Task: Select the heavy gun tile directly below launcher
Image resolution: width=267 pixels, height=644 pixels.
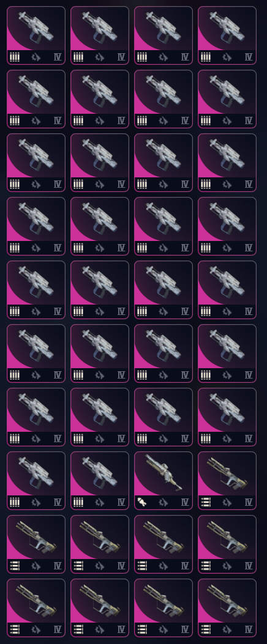Action: pos(164,544)
